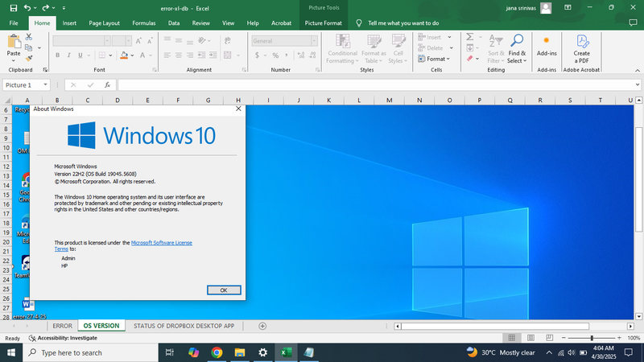
Task: Add a new sheet with plus icon
Action: click(262, 326)
